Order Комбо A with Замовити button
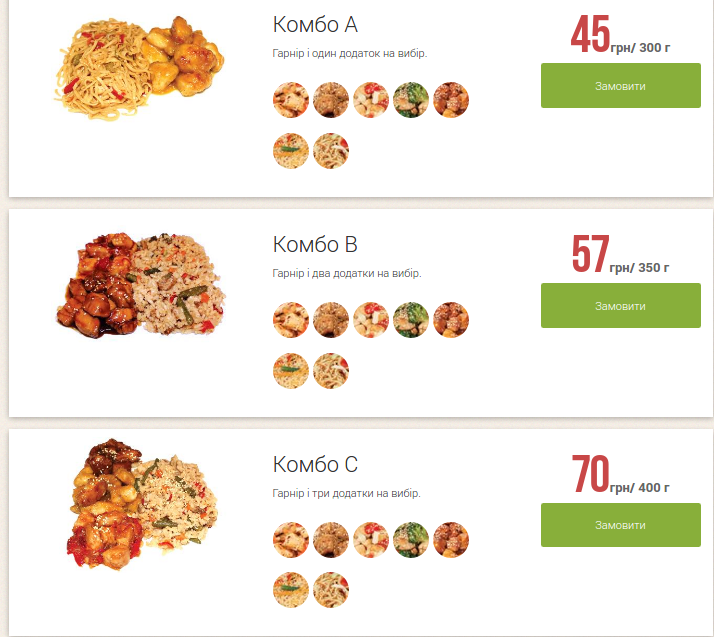This screenshot has width=714, height=637. (621, 86)
